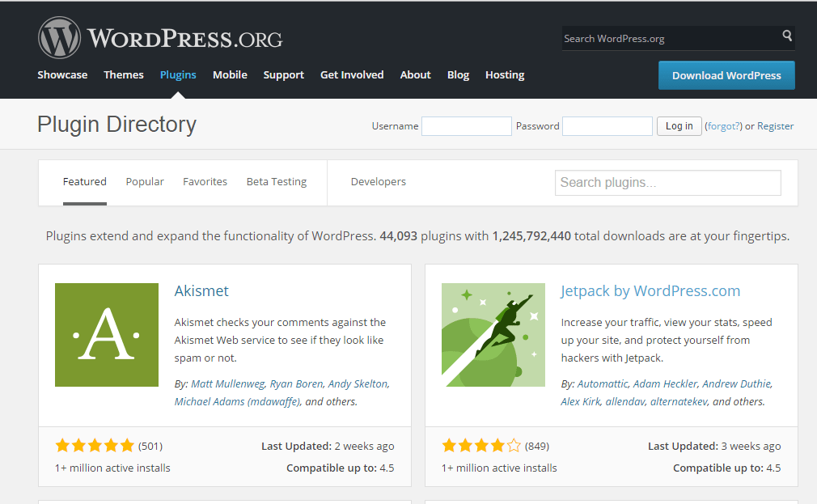This screenshot has height=504, width=817.
Task: Click the Username input field
Action: click(466, 126)
